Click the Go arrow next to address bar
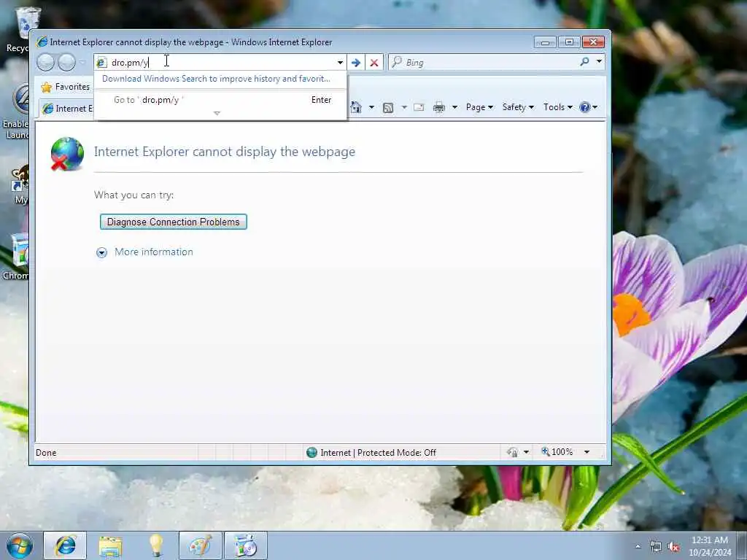Image resolution: width=747 pixels, height=560 pixels. click(355, 63)
